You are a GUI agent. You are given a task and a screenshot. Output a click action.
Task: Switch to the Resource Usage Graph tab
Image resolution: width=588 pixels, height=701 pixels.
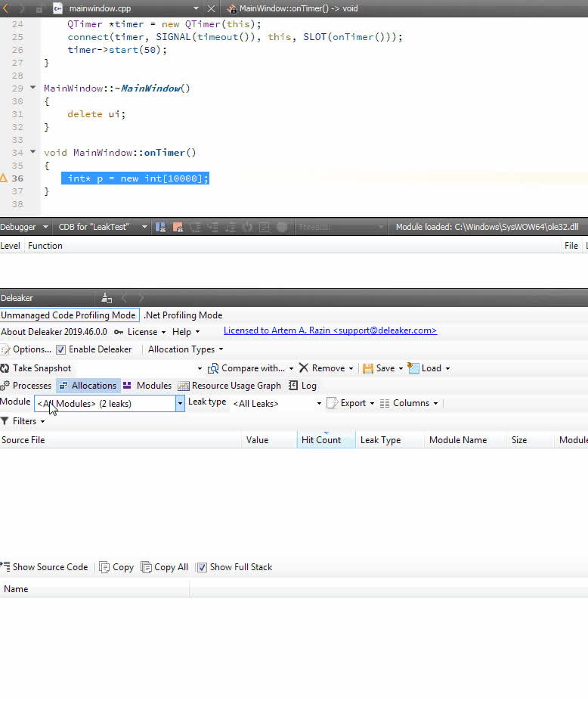click(230, 386)
